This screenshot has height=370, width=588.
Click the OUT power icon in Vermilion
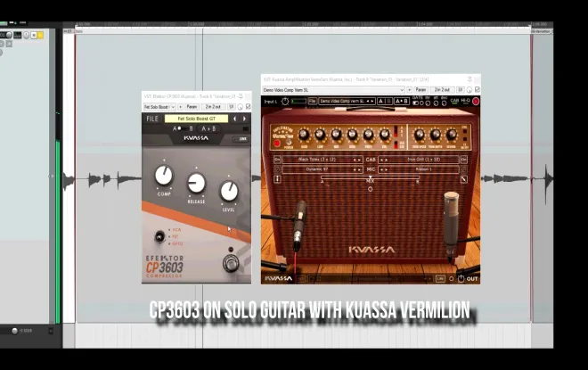pos(461,278)
